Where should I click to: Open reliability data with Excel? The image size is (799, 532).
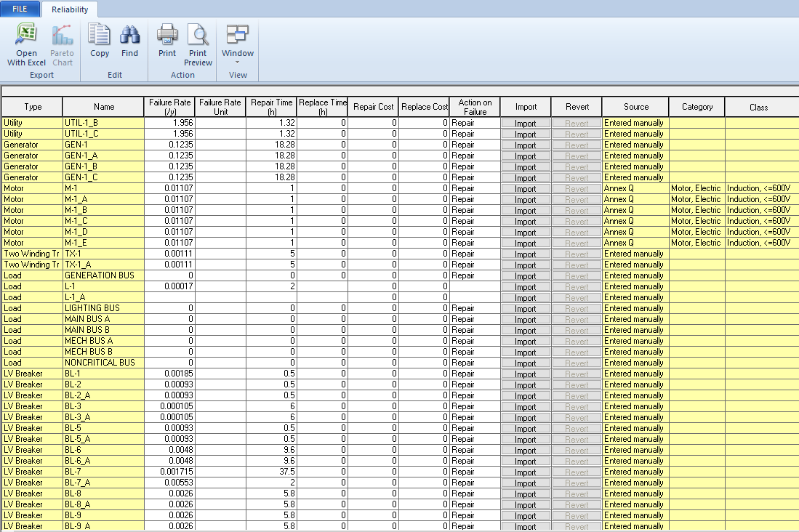(26, 45)
